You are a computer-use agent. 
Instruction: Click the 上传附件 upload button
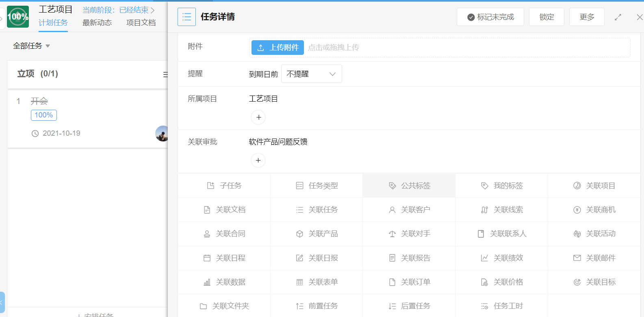pos(278,48)
